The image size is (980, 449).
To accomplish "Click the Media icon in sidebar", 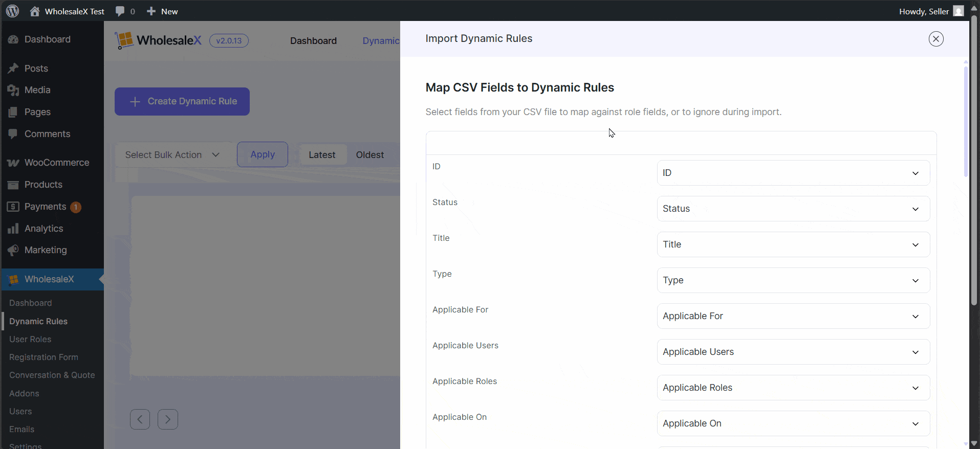I will (13, 90).
